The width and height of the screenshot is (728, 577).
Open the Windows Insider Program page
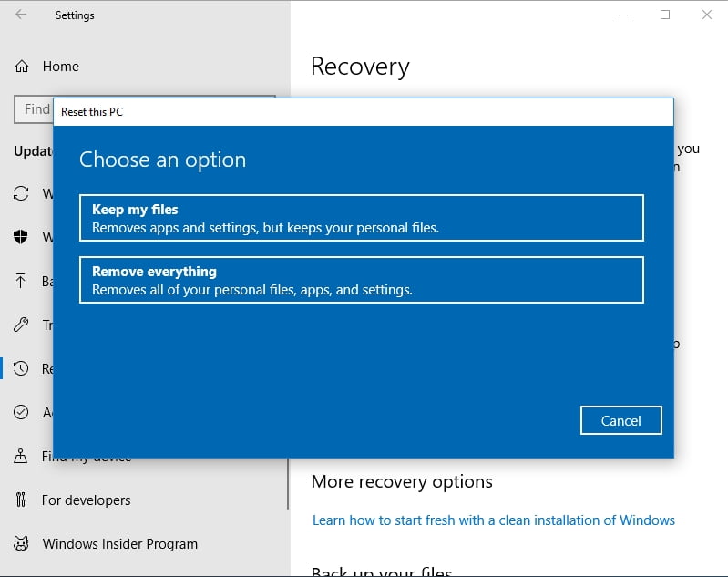pyautogui.click(x=119, y=543)
